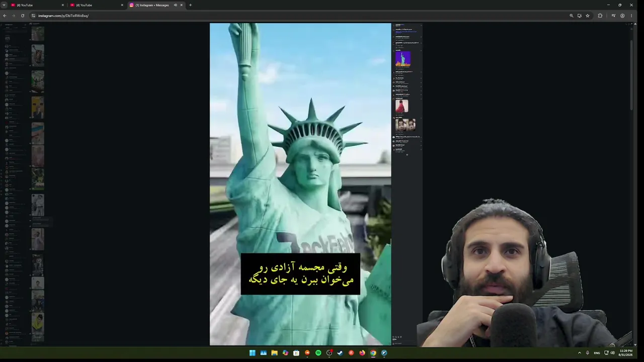Switch to the first YouTube tab

(x=38, y=5)
